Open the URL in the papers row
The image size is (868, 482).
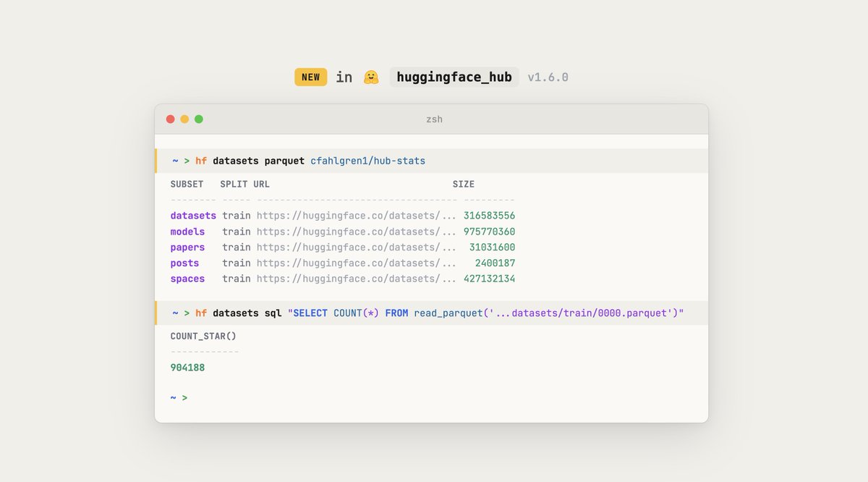coord(357,248)
